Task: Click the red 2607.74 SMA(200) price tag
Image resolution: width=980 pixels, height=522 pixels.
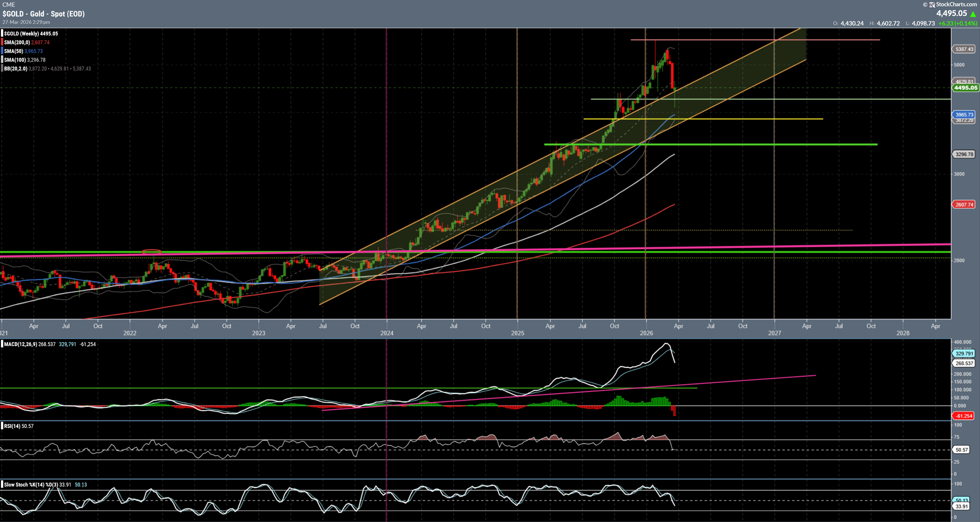Action: (x=964, y=205)
